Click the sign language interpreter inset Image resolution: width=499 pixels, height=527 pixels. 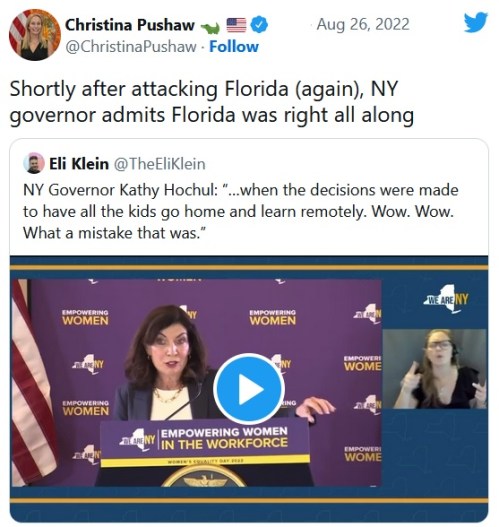435,369
